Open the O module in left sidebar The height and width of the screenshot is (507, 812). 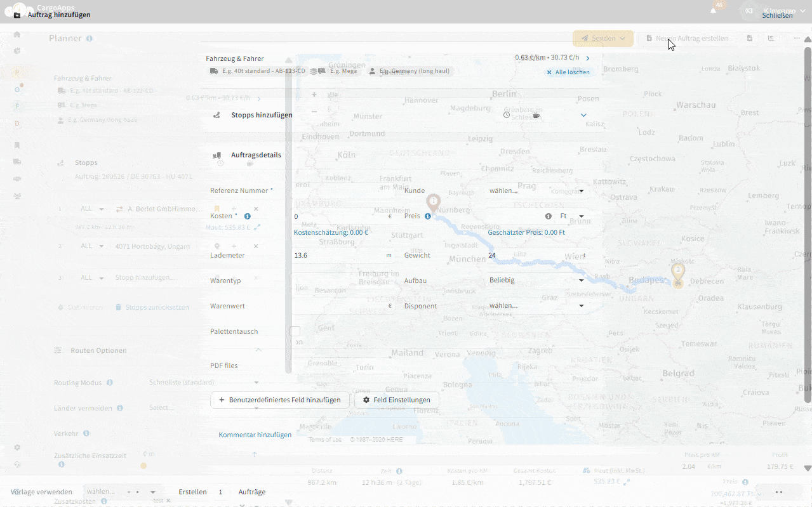[x=17, y=89]
